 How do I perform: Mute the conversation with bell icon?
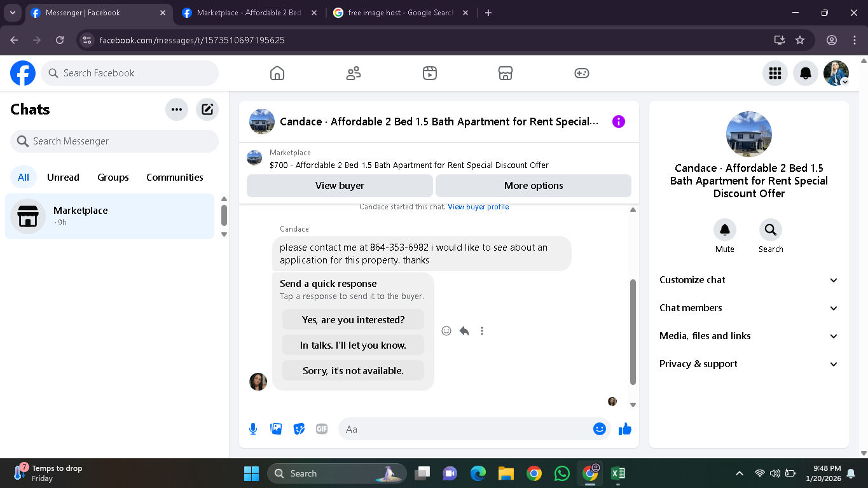click(725, 230)
